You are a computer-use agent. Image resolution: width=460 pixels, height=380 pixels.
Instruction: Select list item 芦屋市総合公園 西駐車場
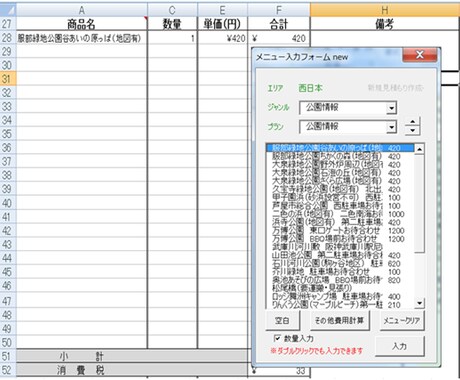coord(340,206)
